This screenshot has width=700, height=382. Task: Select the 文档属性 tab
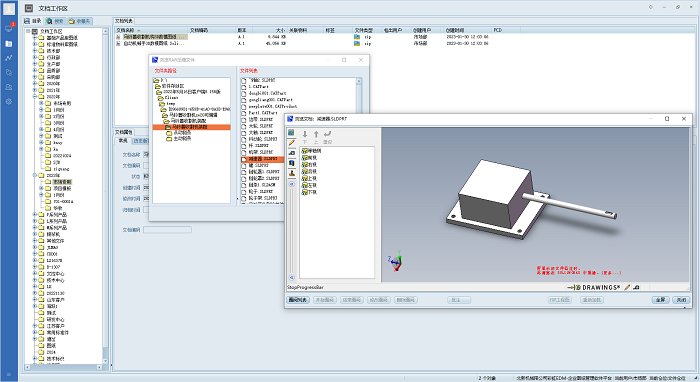point(124,132)
